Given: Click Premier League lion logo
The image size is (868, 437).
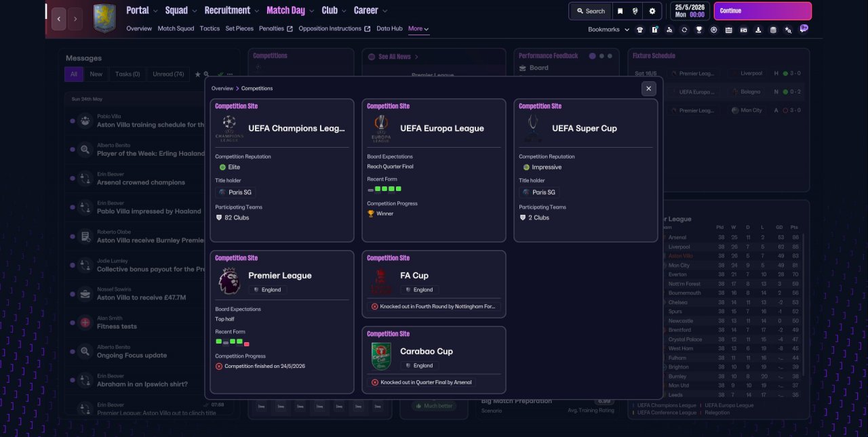Looking at the screenshot, I should pos(229,280).
